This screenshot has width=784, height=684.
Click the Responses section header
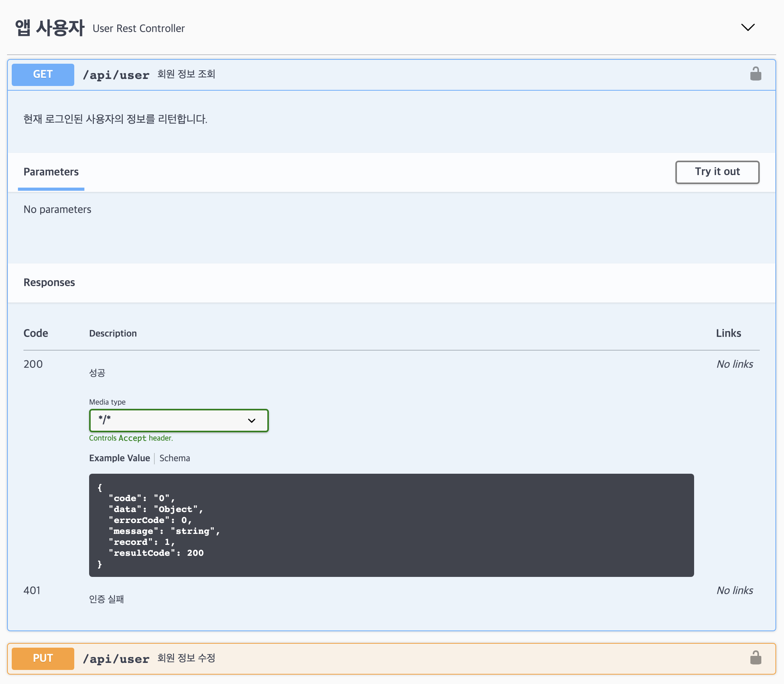pos(49,283)
